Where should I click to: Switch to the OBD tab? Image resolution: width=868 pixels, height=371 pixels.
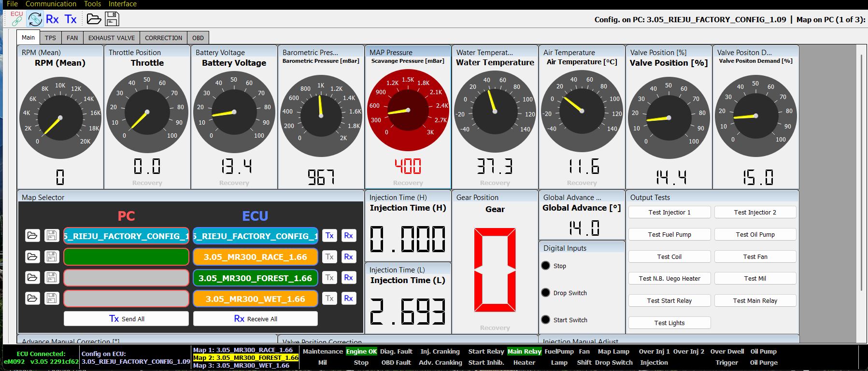click(x=198, y=38)
